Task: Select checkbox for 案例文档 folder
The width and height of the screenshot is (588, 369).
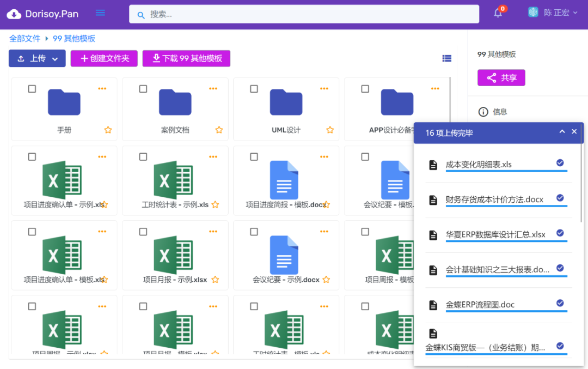Action: [143, 89]
